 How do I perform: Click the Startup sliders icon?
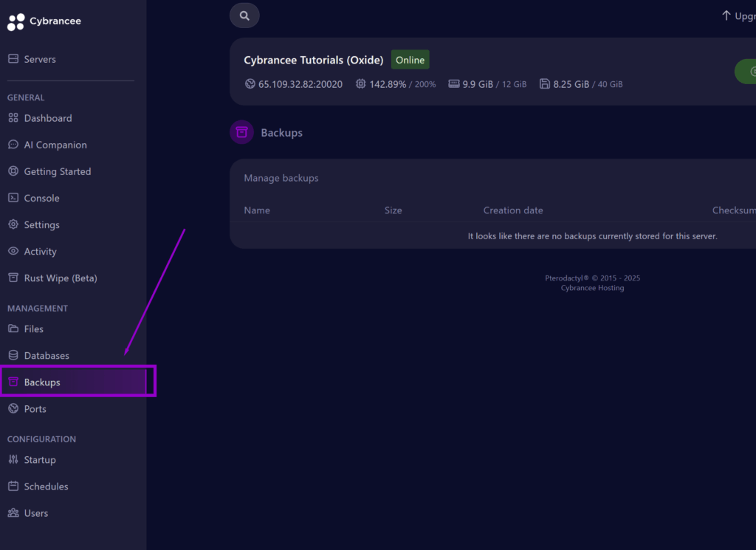[x=13, y=459]
